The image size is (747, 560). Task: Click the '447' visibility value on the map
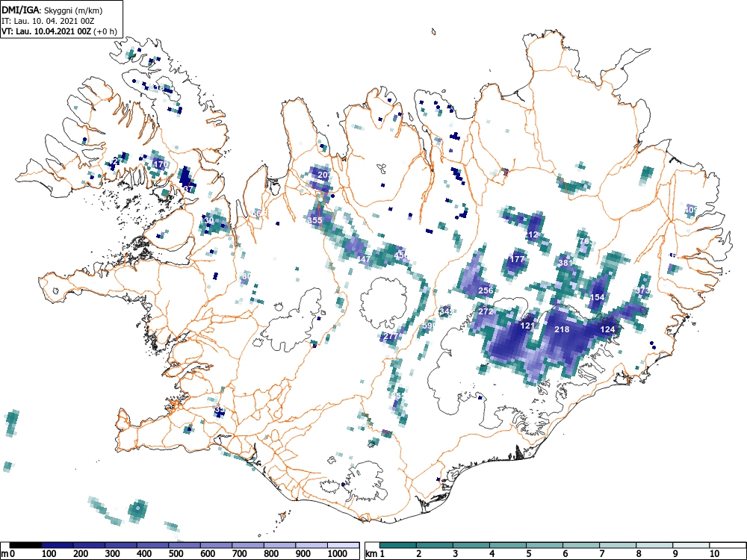pyautogui.click(x=364, y=259)
